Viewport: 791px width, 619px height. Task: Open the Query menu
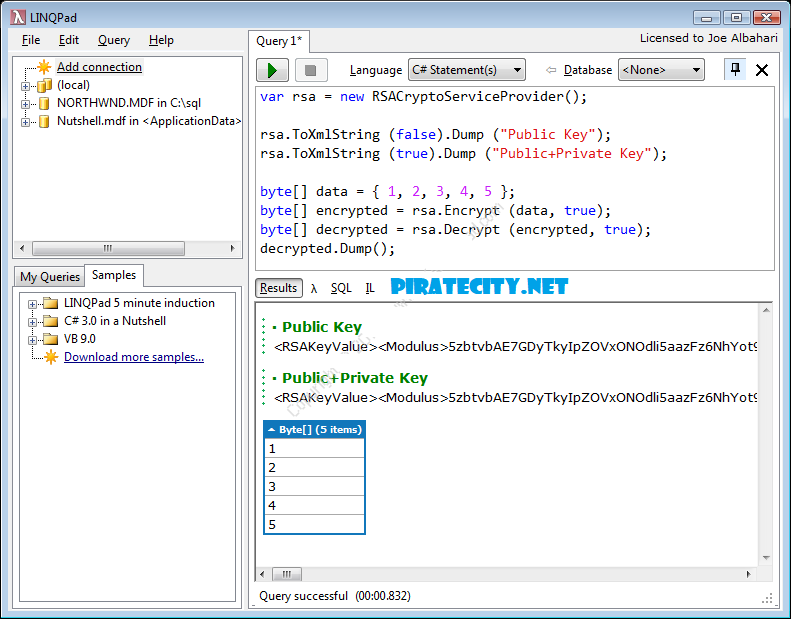[x=114, y=40]
